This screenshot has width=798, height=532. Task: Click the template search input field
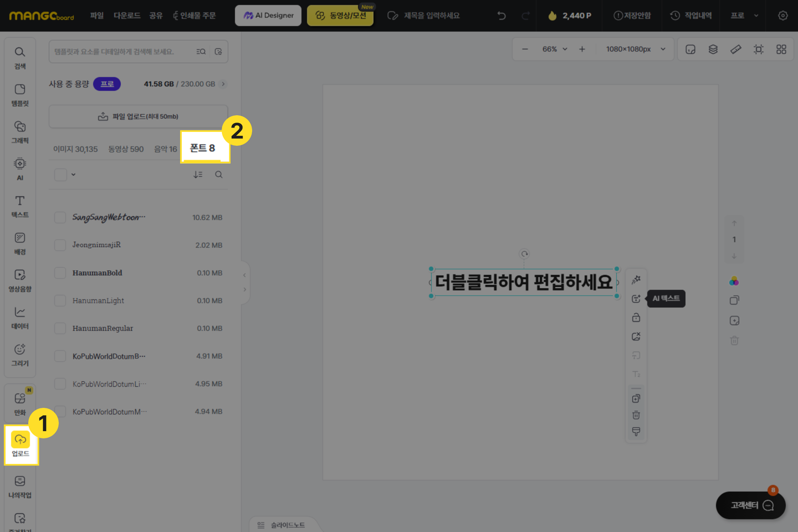point(122,52)
